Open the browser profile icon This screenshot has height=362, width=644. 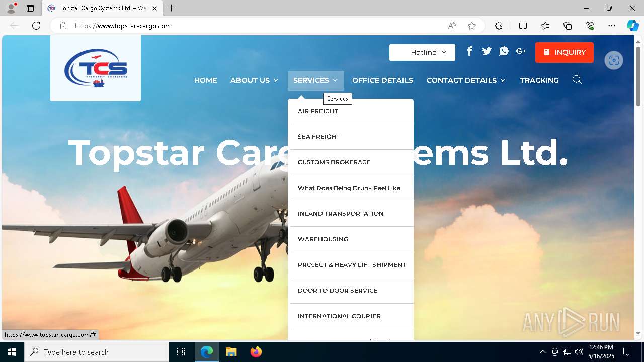(x=11, y=8)
